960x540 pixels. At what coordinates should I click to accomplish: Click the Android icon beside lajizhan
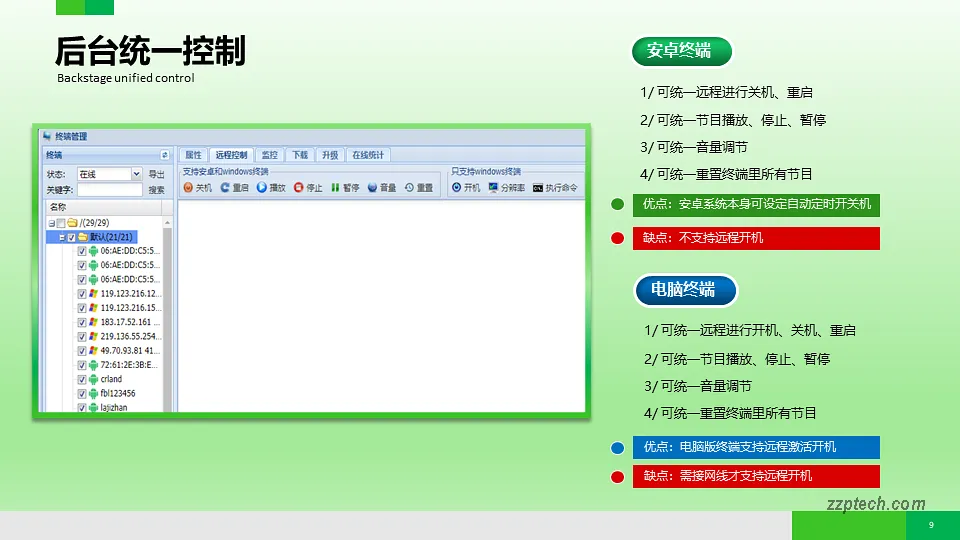pyautogui.click(x=93, y=407)
